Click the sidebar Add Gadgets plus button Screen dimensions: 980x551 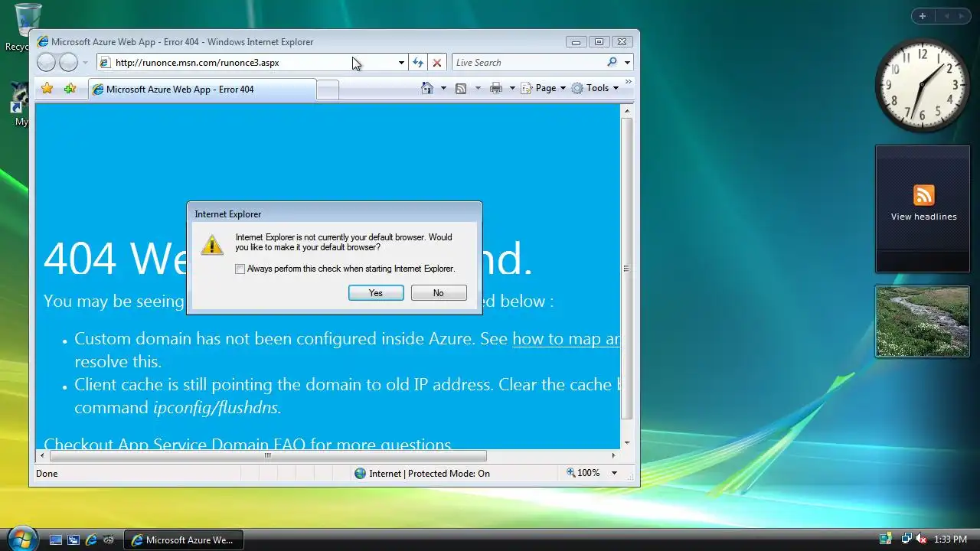coord(923,16)
